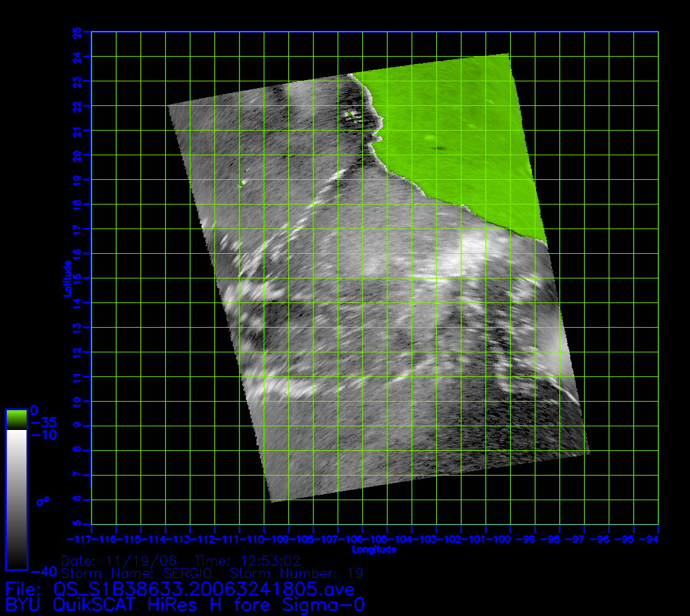Image resolution: width=690 pixels, height=616 pixels.
Task: Click the "Storm Name: SERGIO" text
Action: tap(130, 573)
